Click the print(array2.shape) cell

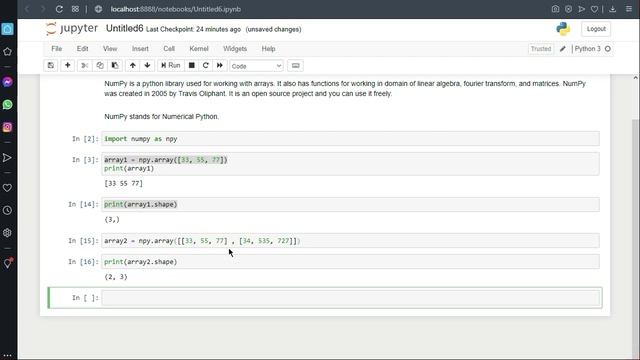pos(351,262)
